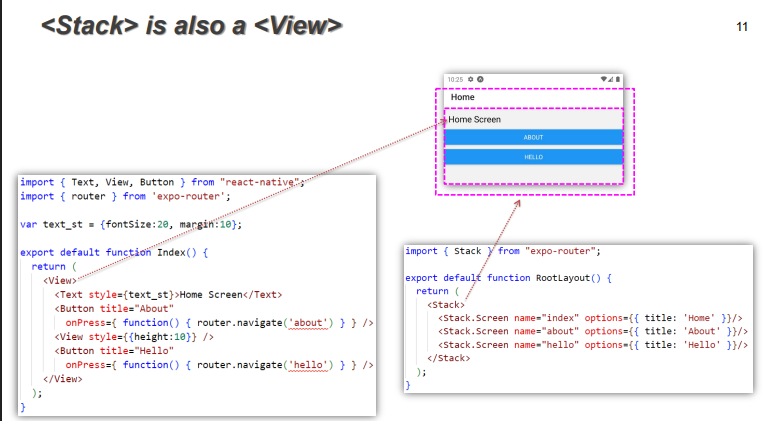Click the cell signal icon in status bar

click(x=611, y=79)
